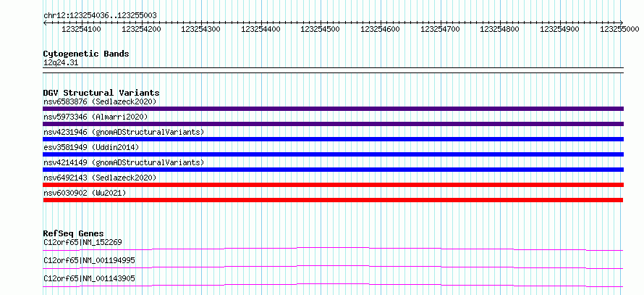Open variant nsv6492143 (Sedlazeck2020) label
Screen dimensions: 644x295
click(100, 178)
